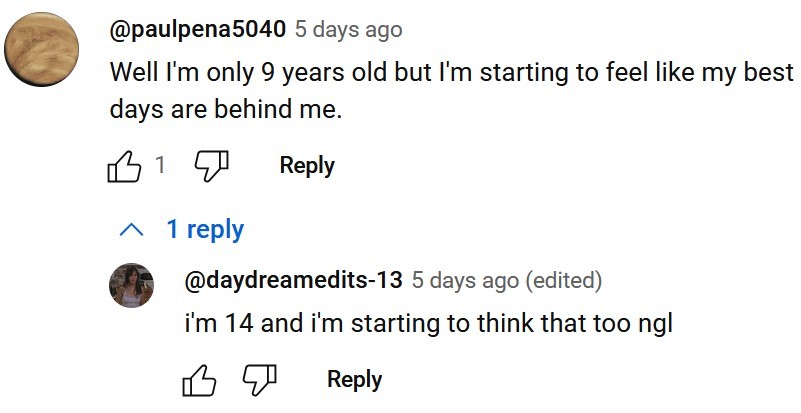Click the like count "1" on the top comment
The image size is (801, 413).
pos(159,166)
